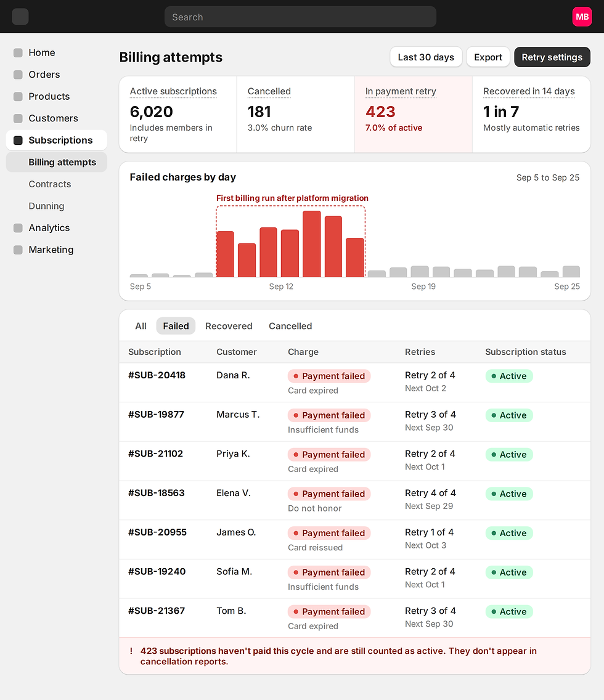
Task: Click the Customers sidebar icon
Action: click(18, 118)
